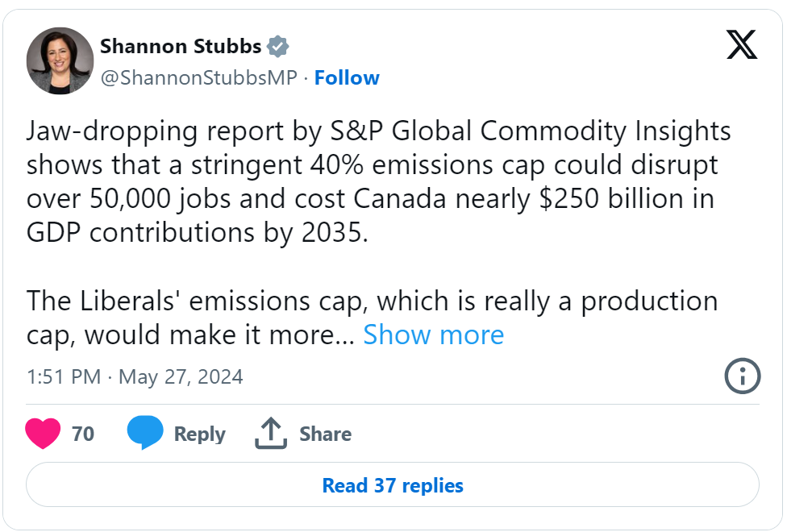Click the pink heart like icon

coord(43,433)
